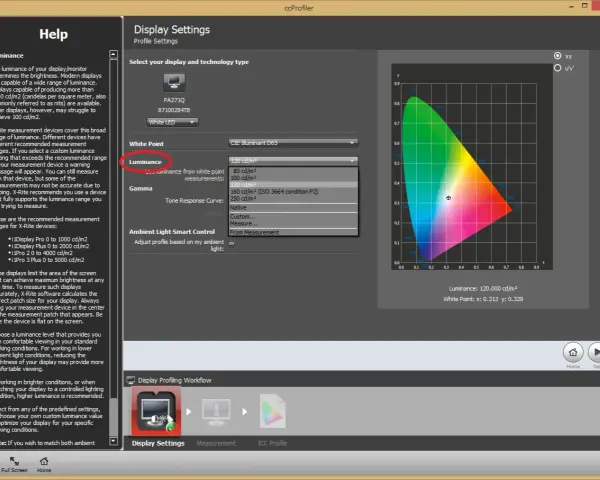600x480 pixels.
Task: Open the White LED technology dropdown
Action: [172, 122]
